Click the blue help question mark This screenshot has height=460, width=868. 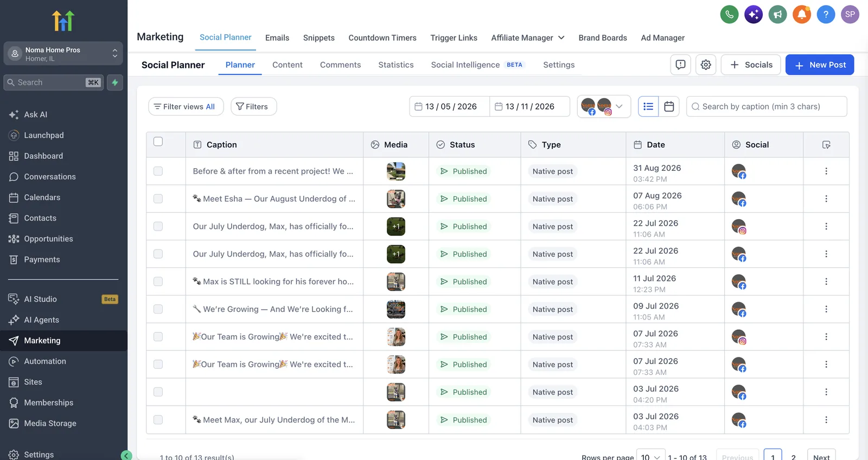tap(826, 15)
